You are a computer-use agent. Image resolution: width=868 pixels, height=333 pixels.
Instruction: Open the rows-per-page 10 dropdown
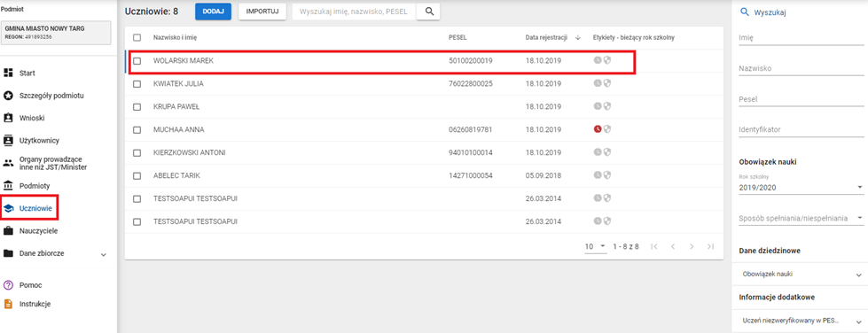click(596, 246)
